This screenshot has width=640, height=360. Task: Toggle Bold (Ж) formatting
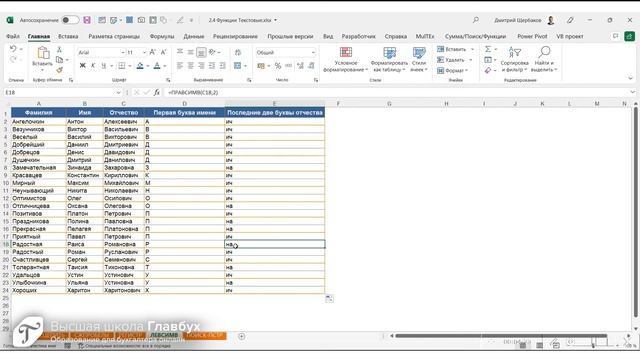(82, 66)
